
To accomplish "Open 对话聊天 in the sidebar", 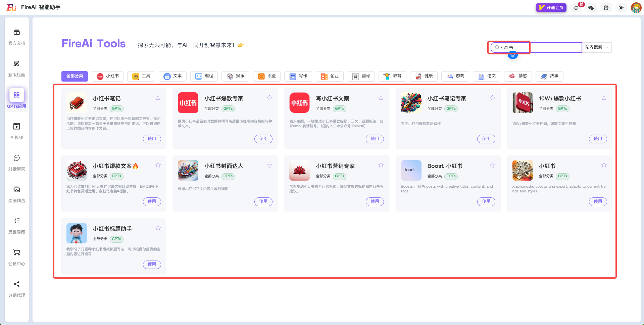I will point(16,162).
